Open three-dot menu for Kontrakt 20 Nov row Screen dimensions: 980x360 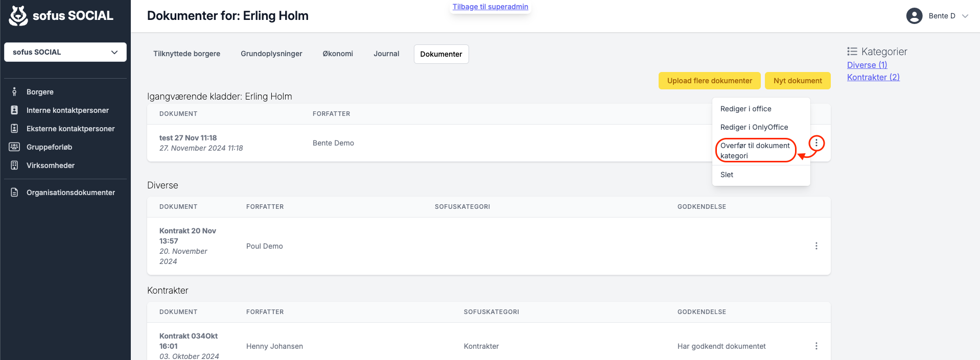tap(816, 246)
